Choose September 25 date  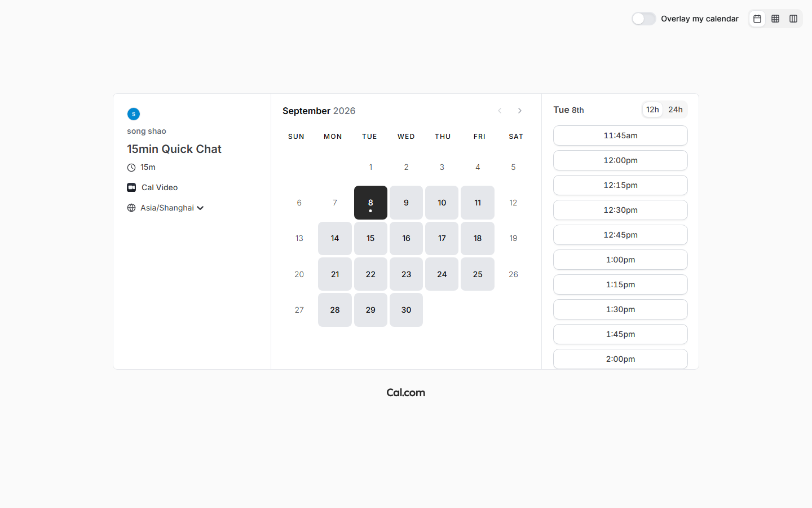click(478, 274)
